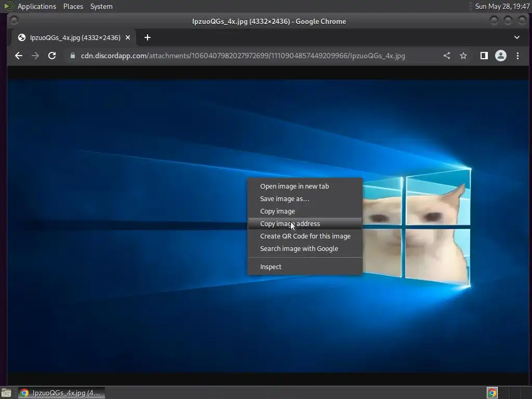
Task: Click the Chrome icon in bottom panel tray
Action: [492, 393]
